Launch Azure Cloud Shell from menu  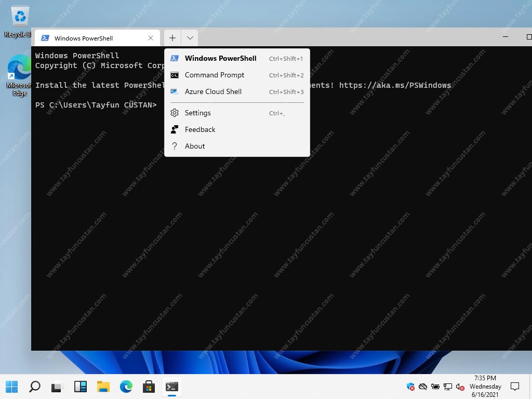pos(237,91)
